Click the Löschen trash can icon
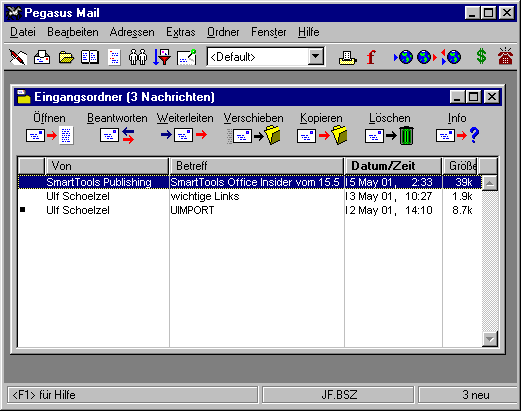The height and width of the screenshot is (411, 521). click(x=389, y=136)
